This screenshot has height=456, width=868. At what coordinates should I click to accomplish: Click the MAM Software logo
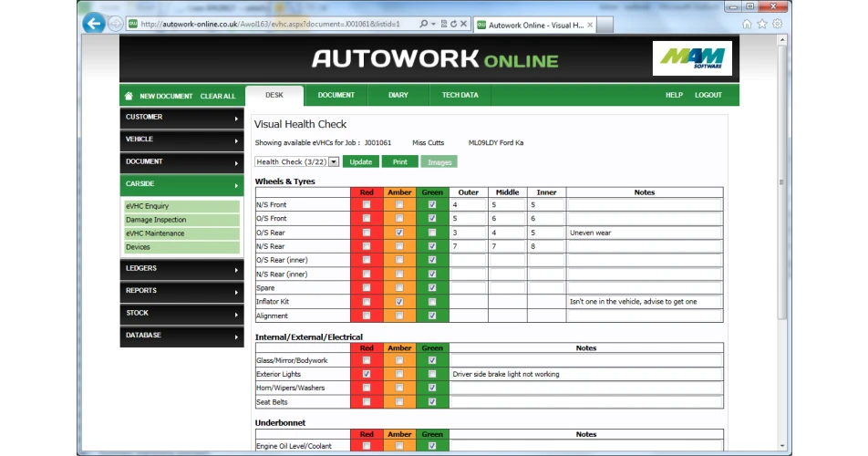click(x=692, y=58)
